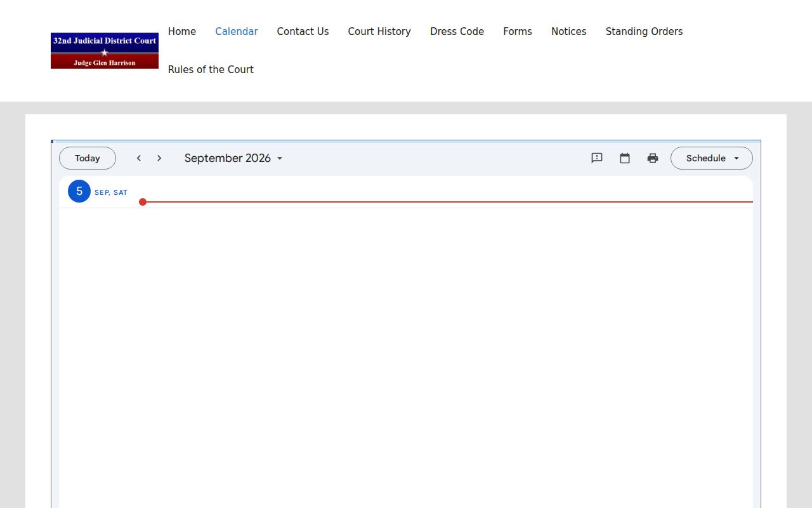
Task: Open the Court History page
Action: coord(379,32)
